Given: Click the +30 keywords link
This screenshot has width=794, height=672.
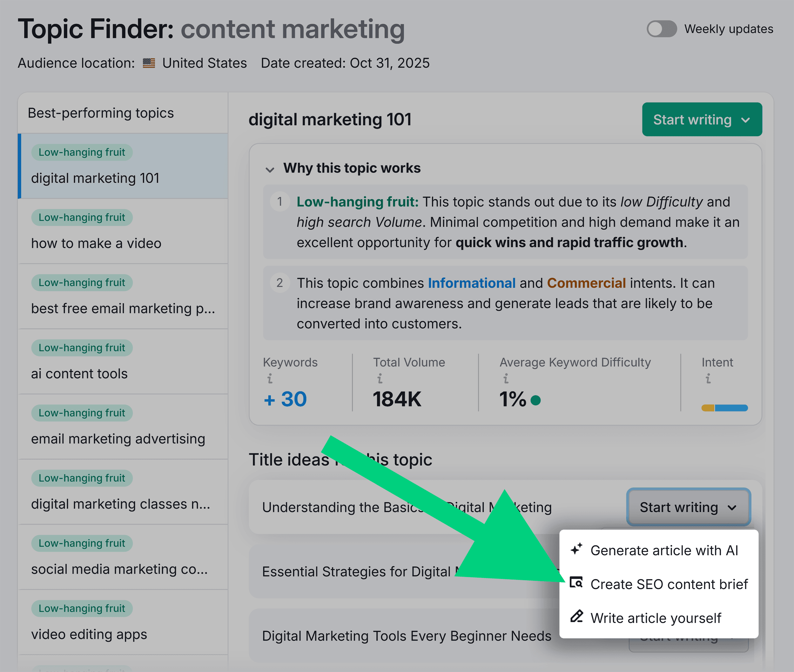Looking at the screenshot, I should point(285,399).
